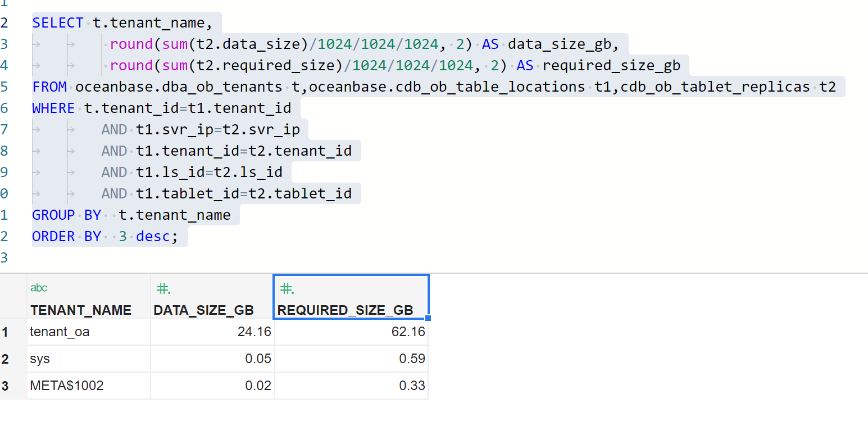
Task: Click oceanbase.cdb_ob_table_locations in the FROM clause
Action: (447, 87)
